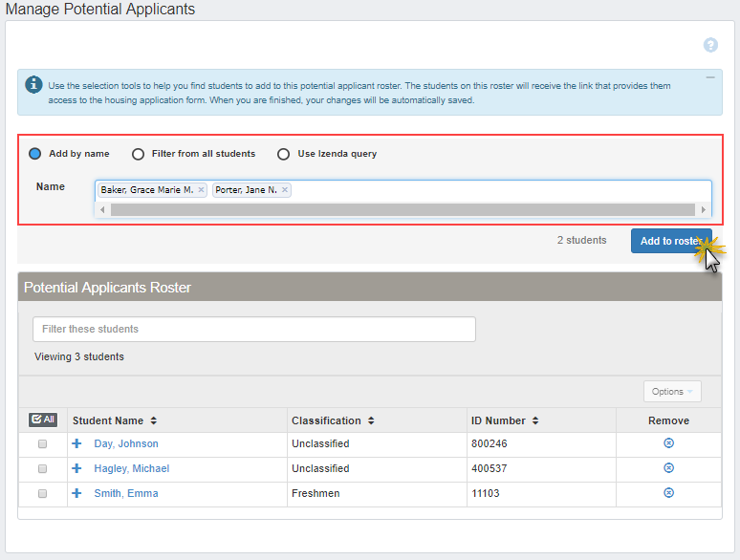Screen dimensions: 740x560
Task: Expand details for Day, Johnson row
Action: tap(76, 443)
